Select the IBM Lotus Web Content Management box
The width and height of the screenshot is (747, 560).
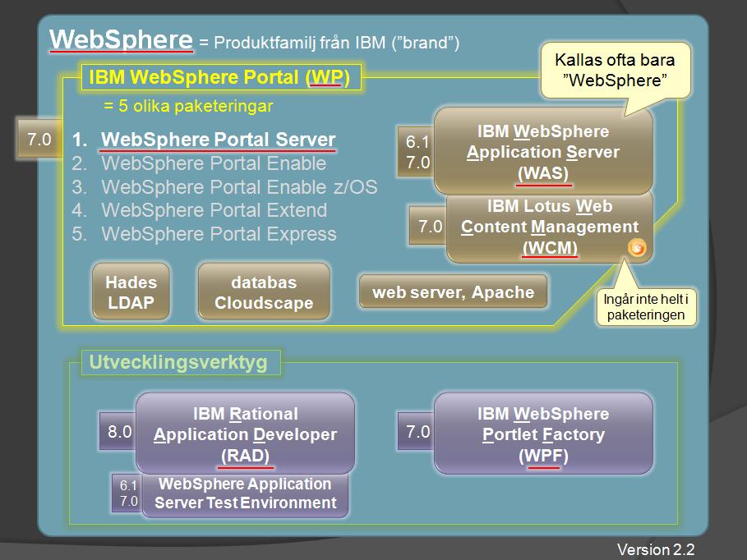point(549,226)
